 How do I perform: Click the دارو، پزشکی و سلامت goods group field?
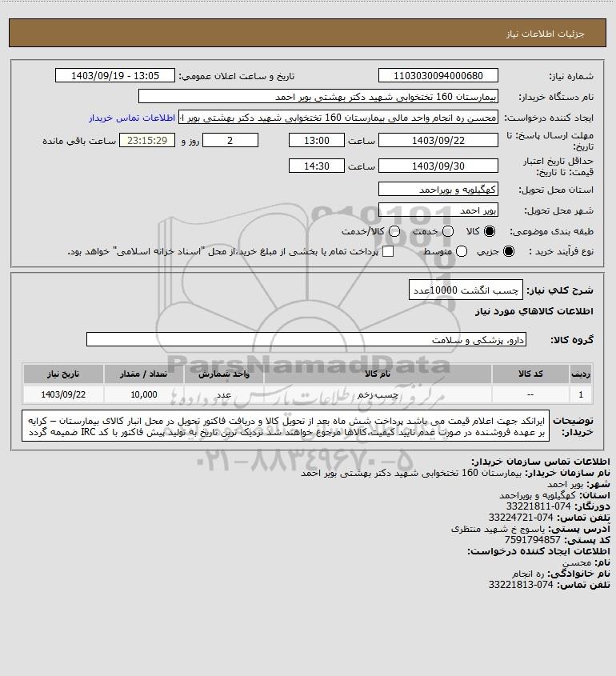point(306,339)
